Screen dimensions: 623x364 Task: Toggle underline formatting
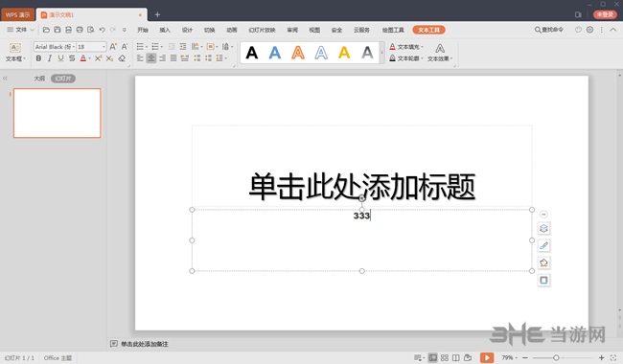coord(60,58)
